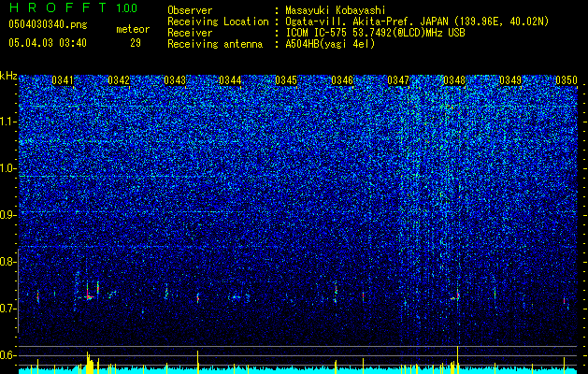Click the meteor count value 29
This screenshot has width=588, height=374.
tap(136, 43)
